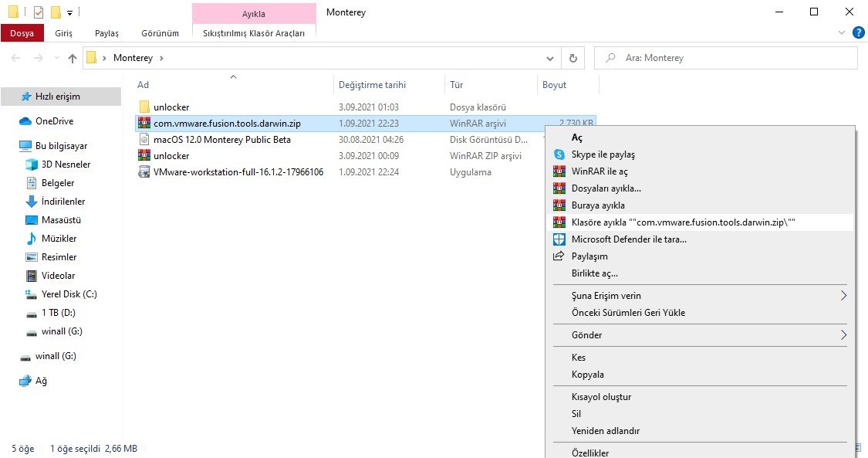
Task: Open the Dosya tab
Action: pos(22,33)
